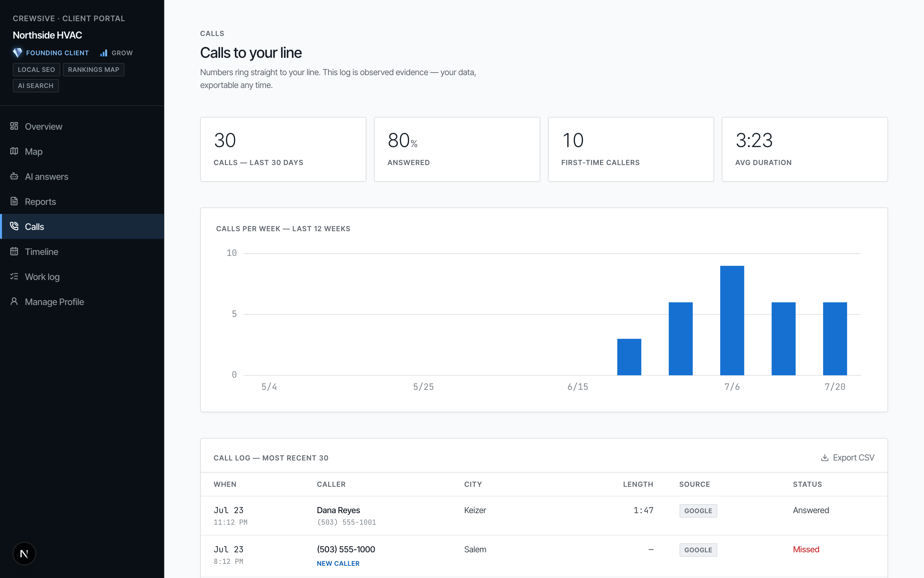Click the Manage Profile person icon

[x=14, y=301]
